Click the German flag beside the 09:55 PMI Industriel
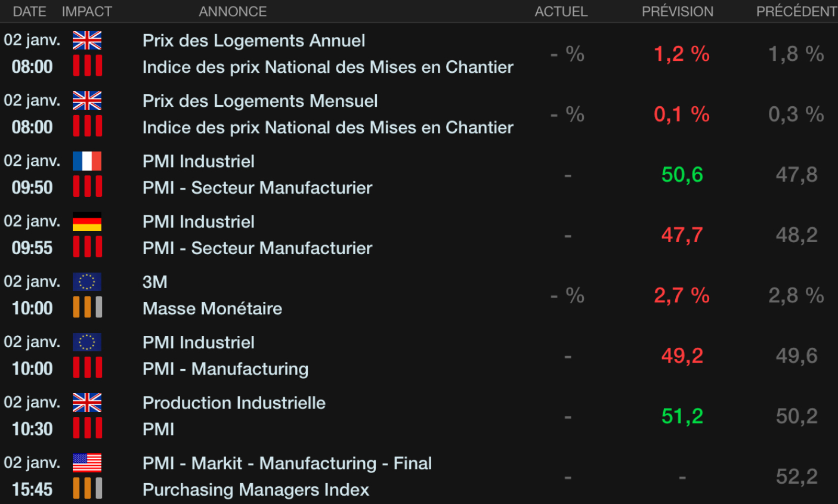The width and height of the screenshot is (838, 504). coord(87,221)
